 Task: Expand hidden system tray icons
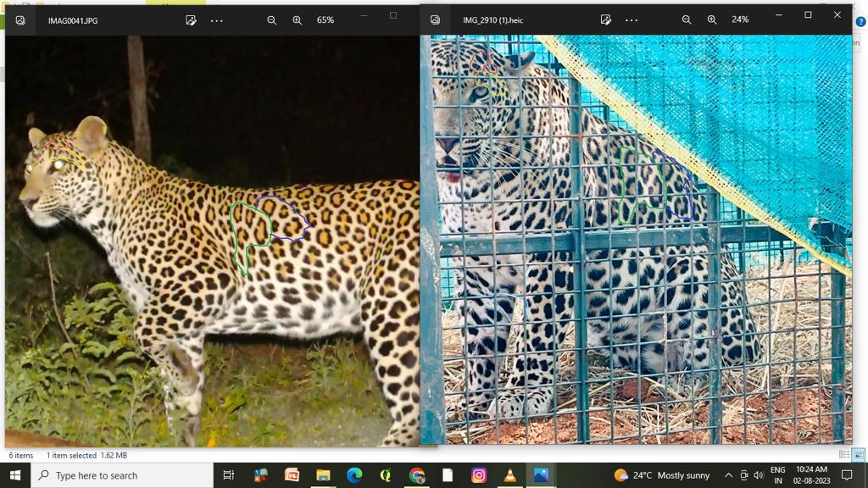pos(728,475)
